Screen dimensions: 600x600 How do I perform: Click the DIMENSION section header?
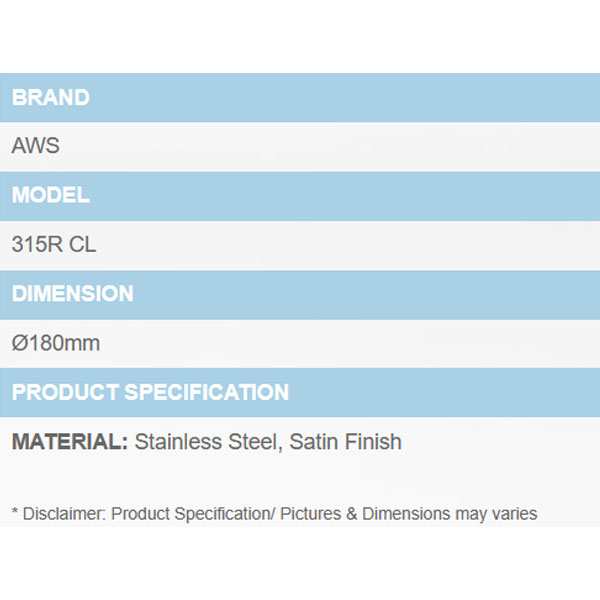coord(300,294)
